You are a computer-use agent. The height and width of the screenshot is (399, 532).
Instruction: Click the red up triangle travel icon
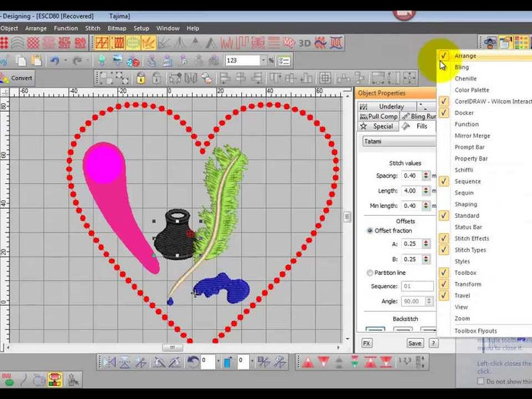[308, 362]
